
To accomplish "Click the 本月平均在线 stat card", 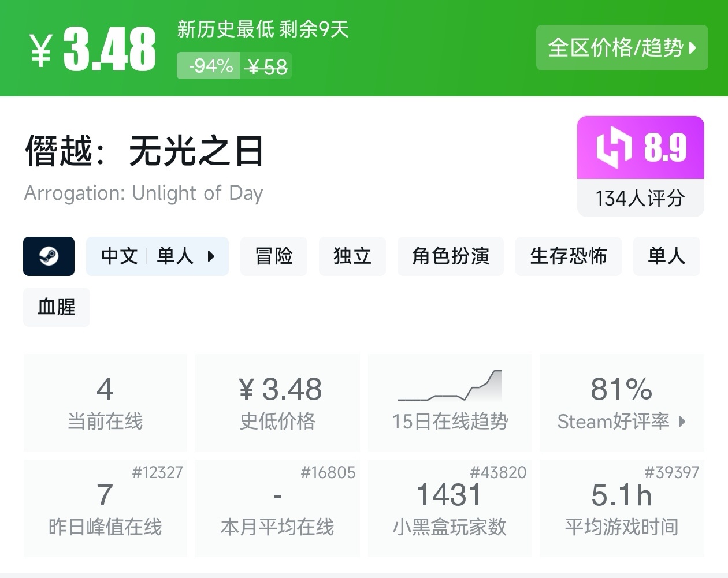I will [x=277, y=508].
